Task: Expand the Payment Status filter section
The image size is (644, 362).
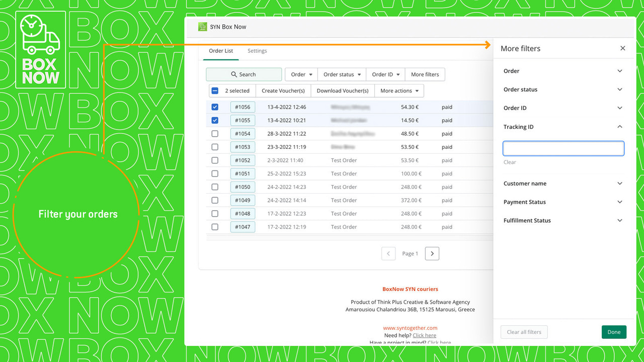Action: coord(563,202)
